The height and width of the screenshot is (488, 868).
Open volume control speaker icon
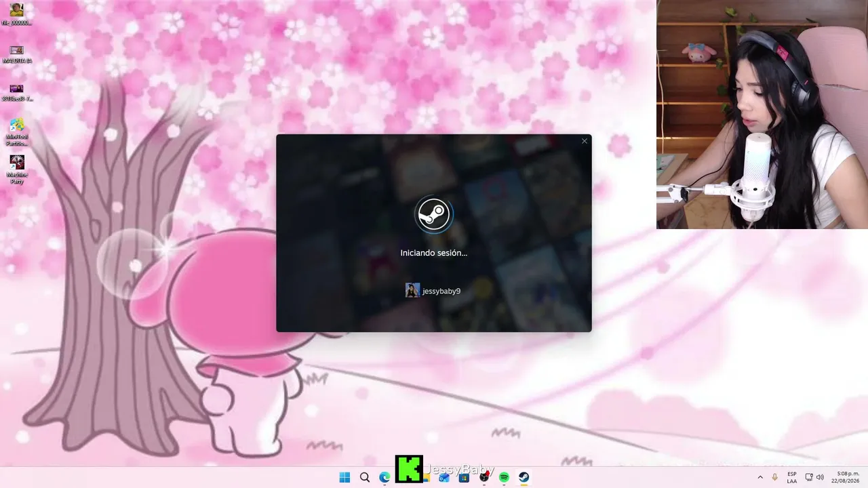820,477
